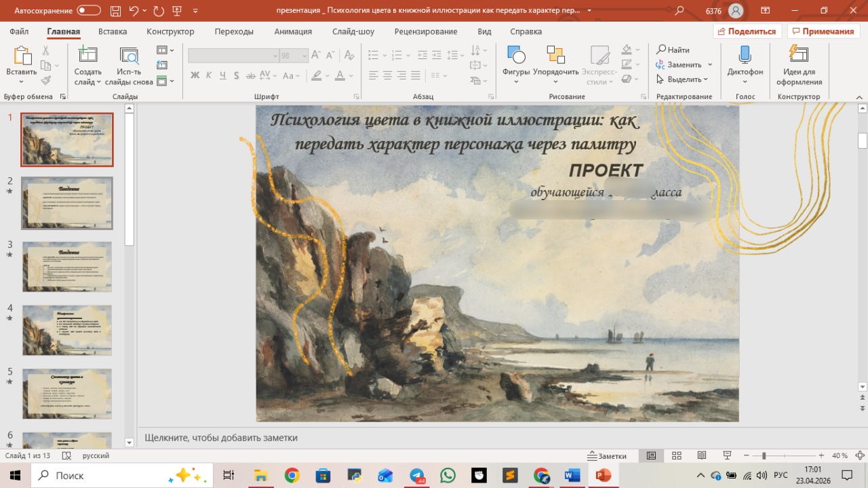
Task: Switch to Slide Sorter view
Action: point(676,456)
